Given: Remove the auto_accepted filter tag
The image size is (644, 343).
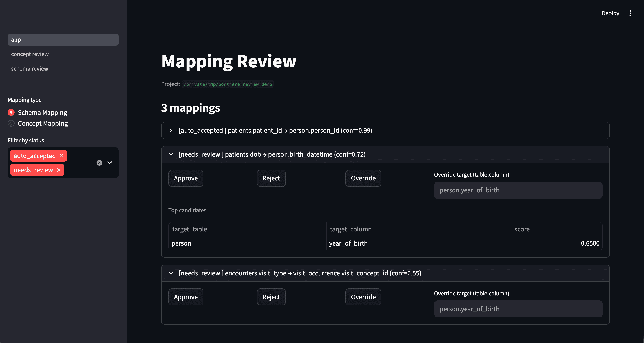Looking at the screenshot, I should 61,156.
